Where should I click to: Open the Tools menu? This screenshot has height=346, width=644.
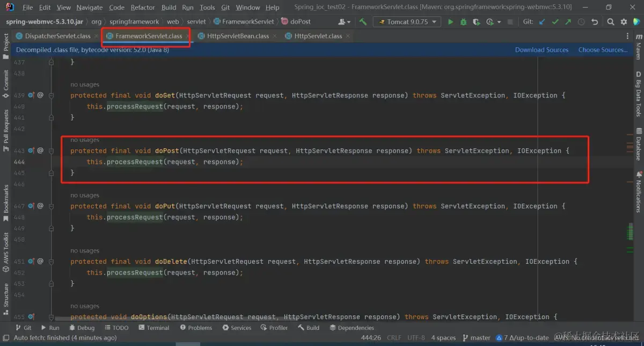coord(207,8)
